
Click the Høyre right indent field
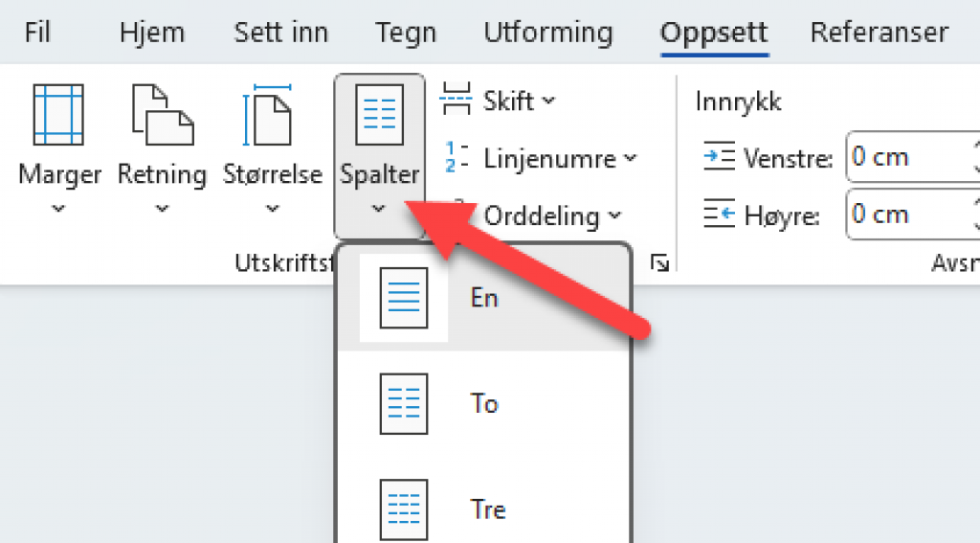tap(914, 215)
